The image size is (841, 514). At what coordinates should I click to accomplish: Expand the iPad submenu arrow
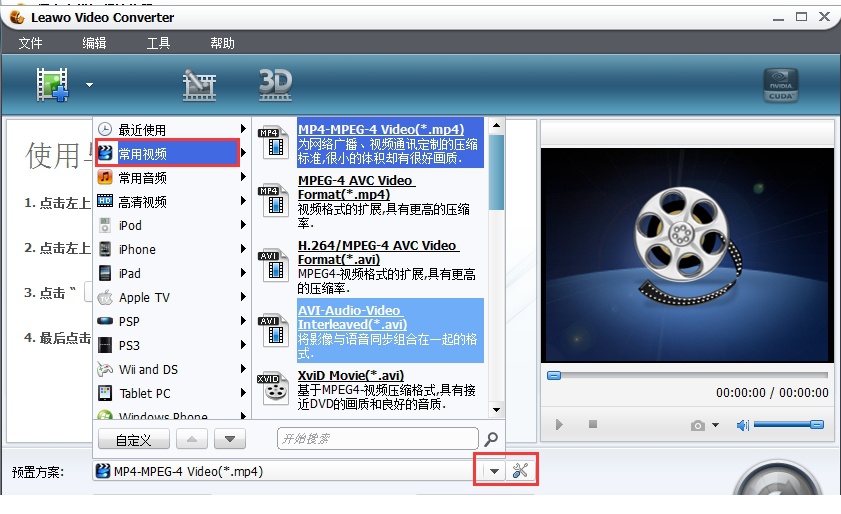(x=243, y=273)
